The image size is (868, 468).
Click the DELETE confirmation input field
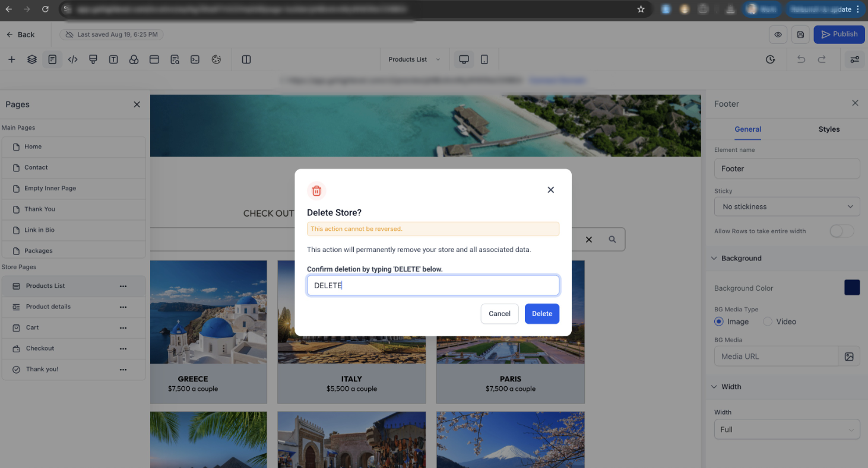point(433,285)
